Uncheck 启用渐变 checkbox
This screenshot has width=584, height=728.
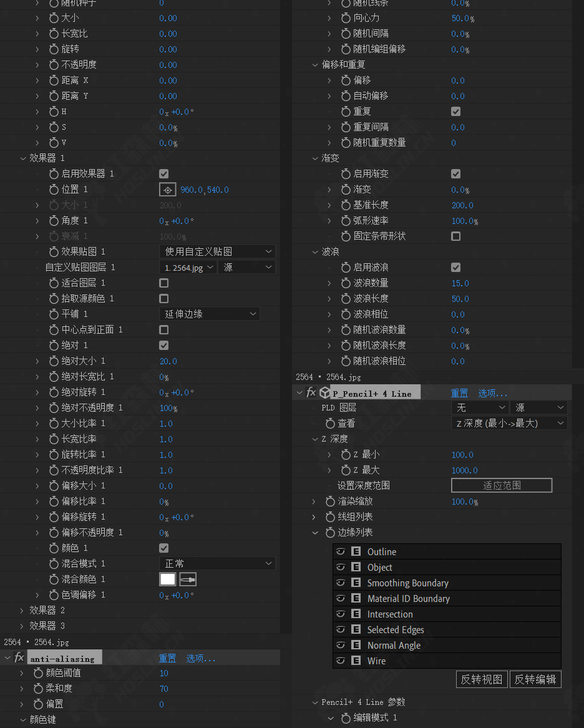456,174
